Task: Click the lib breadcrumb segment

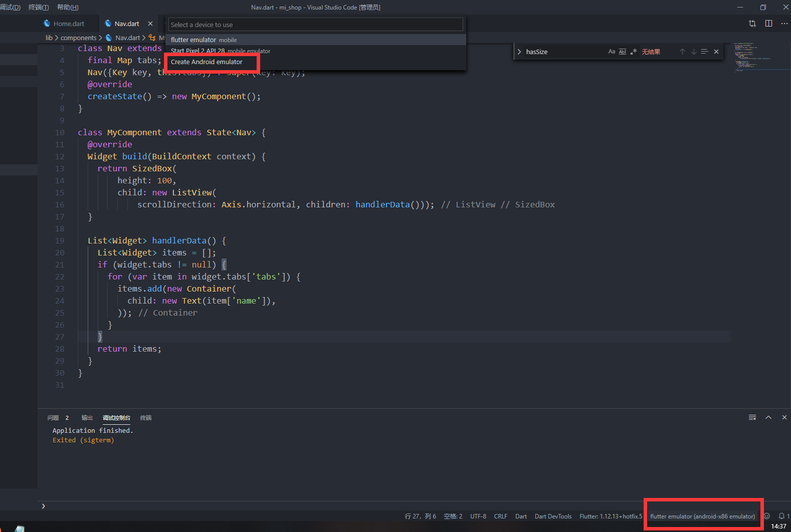Action: [49, 38]
